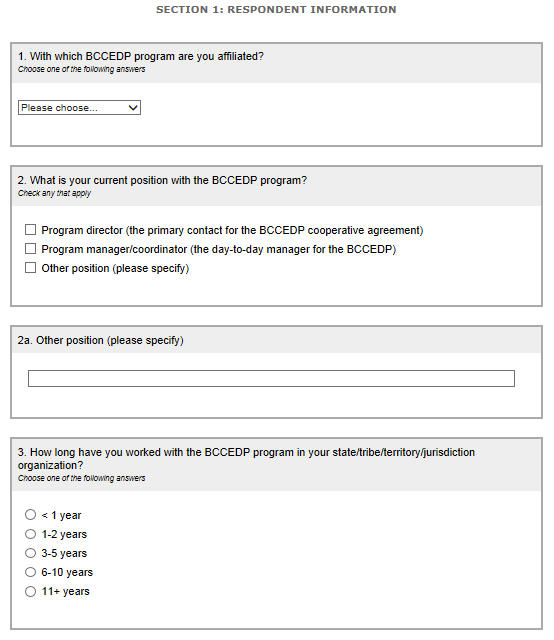Select the "6-10 years" radio button

pyautogui.click(x=30, y=572)
